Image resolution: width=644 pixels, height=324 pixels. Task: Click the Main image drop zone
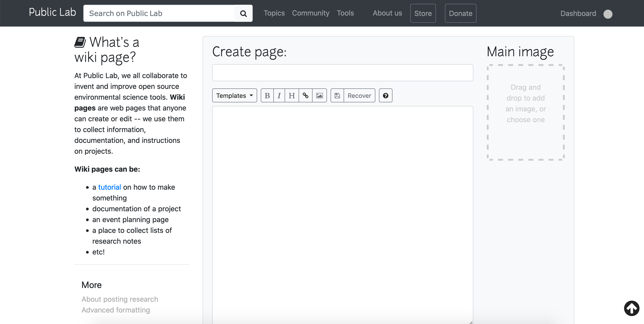(x=525, y=112)
